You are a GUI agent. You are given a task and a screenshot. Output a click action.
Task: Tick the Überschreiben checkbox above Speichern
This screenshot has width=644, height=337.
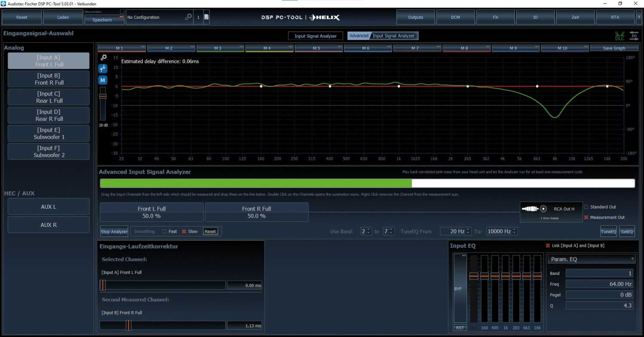point(122,12)
